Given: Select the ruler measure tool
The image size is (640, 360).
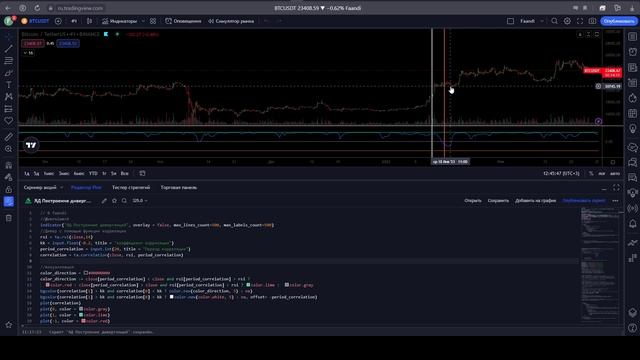Looking at the screenshot, I should [9, 137].
